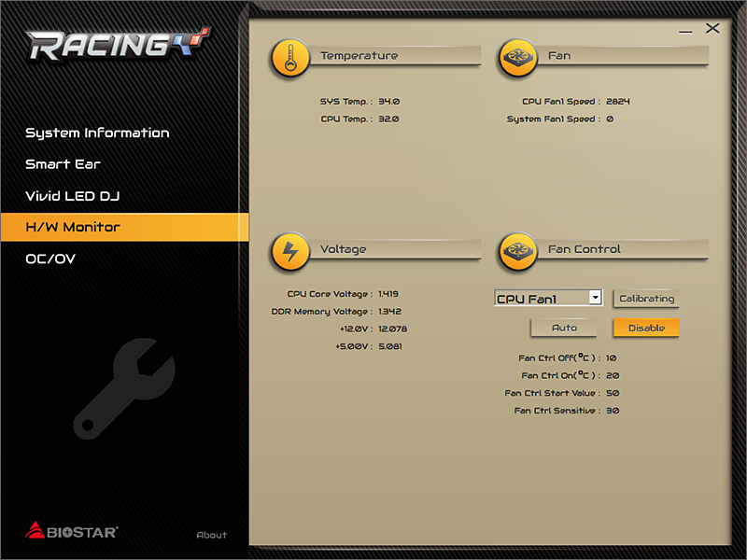Open the System Information page
Screen dimensions: 747x560
[x=97, y=133]
